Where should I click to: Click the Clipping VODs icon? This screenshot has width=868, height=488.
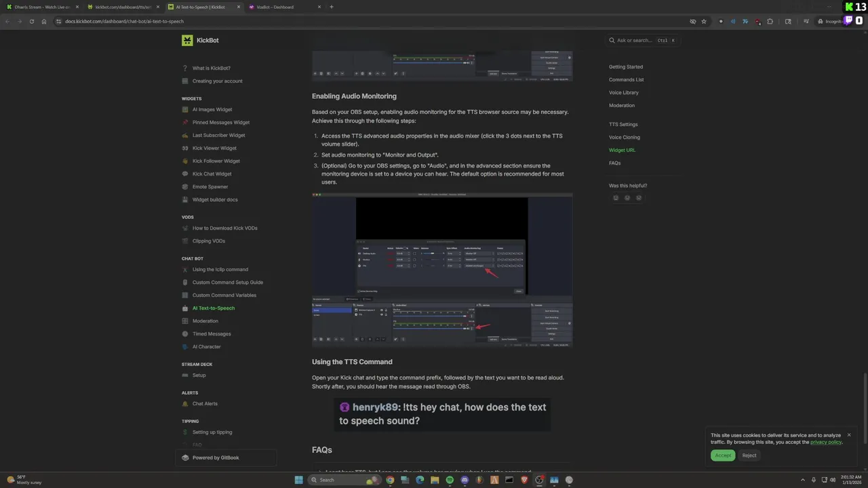point(185,241)
